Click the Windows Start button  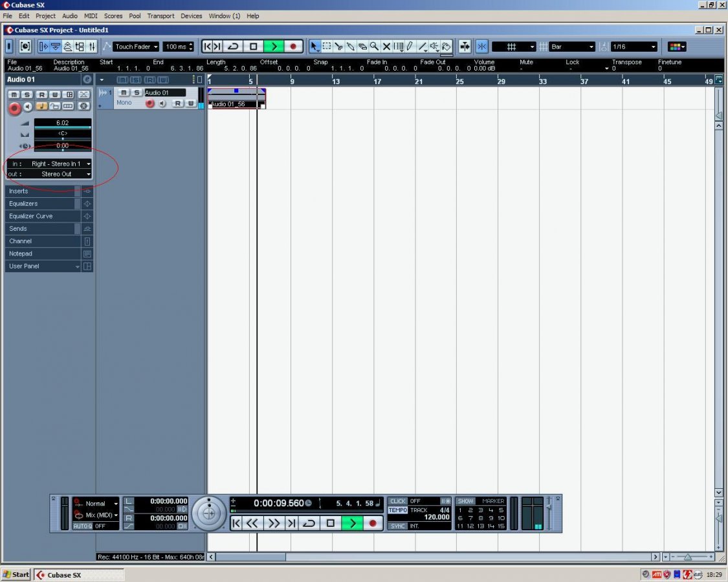[x=16, y=575]
